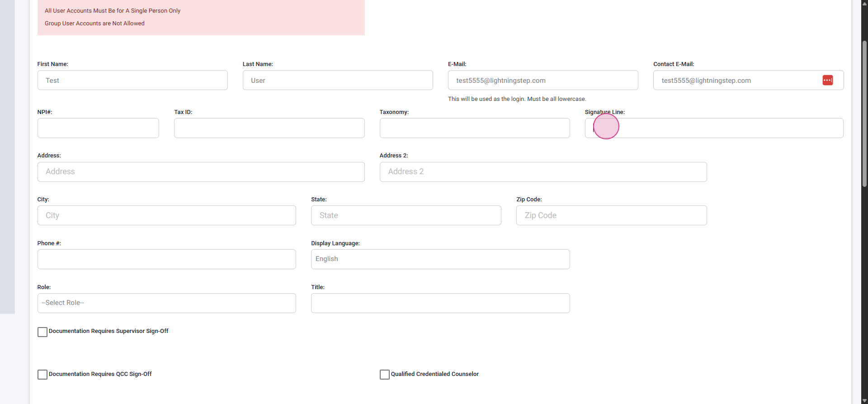Focus the City input field
The image size is (868, 404).
coord(166,215)
